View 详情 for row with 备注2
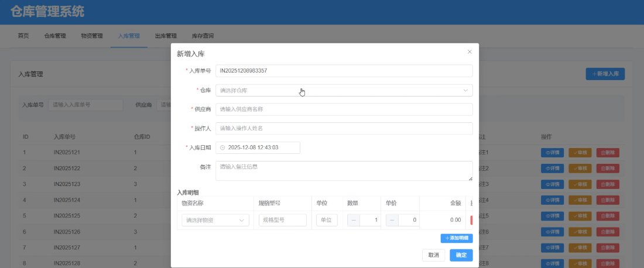This screenshot has width=644, height=268. point(553,169)
